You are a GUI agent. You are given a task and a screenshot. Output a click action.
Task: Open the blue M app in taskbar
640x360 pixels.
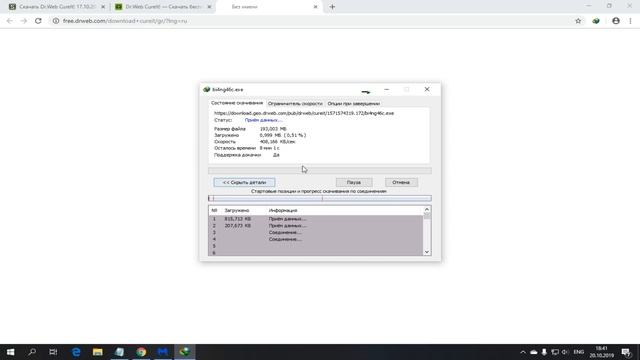(x=163, y=352)
